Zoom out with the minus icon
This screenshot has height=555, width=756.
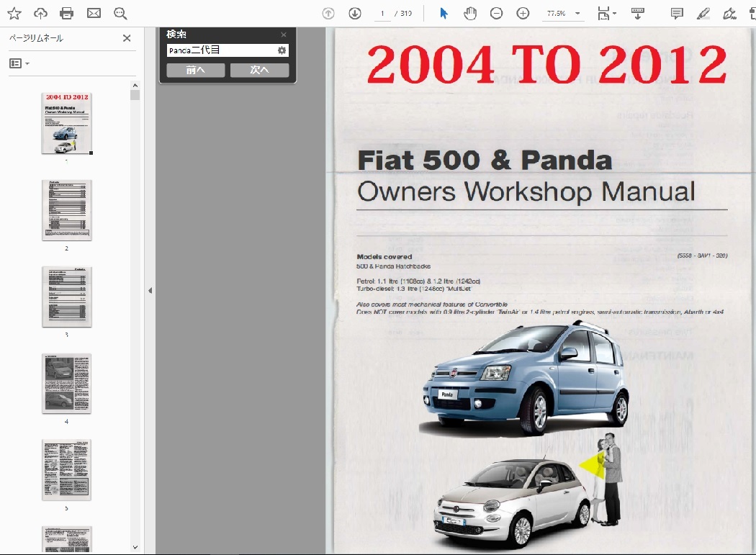tap(496, 14)
